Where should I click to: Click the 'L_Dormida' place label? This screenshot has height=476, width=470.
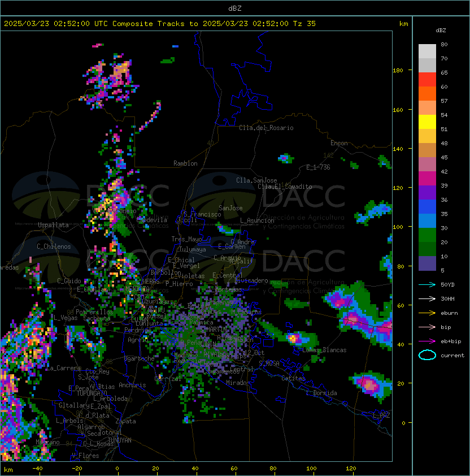[321, 393]
